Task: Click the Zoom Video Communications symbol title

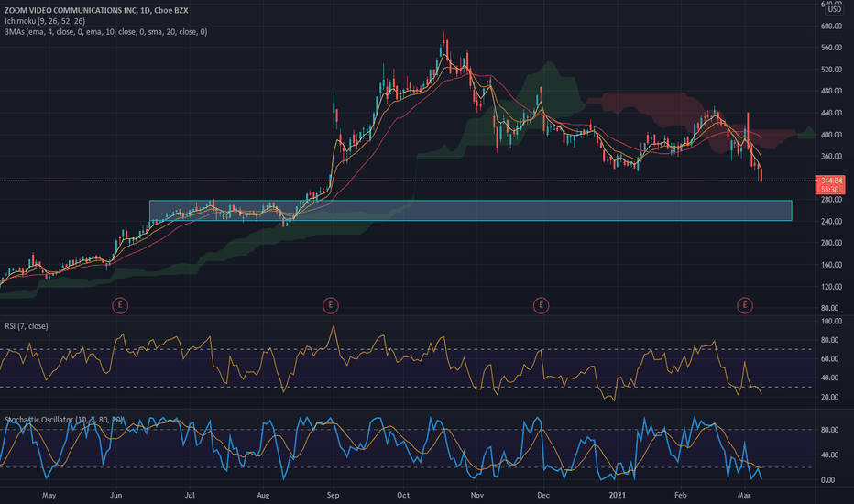Action: pyautogui.click(x=96, y=10)
